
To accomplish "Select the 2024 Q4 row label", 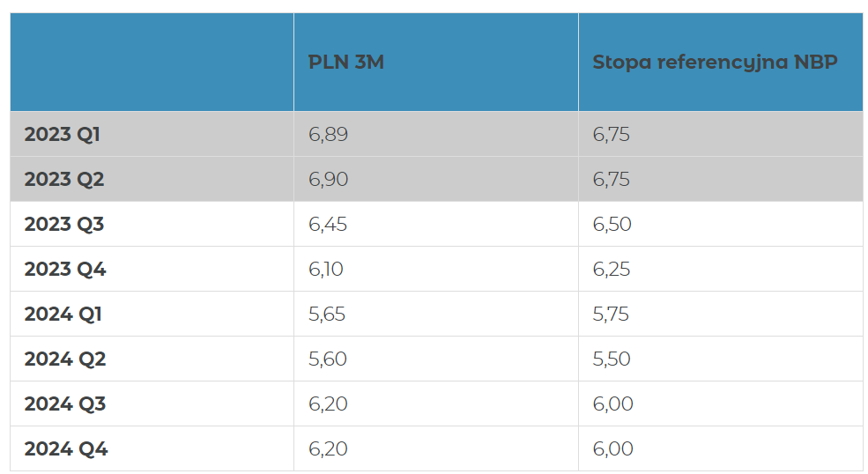I will click(66, 448).
